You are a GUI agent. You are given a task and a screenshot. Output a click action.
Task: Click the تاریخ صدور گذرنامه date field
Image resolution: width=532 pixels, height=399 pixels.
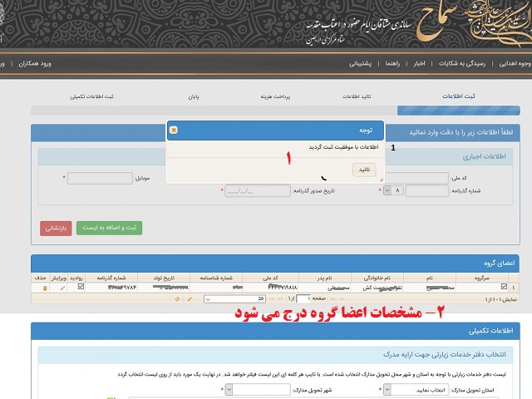pyautogui.click(x=258, y=191)
